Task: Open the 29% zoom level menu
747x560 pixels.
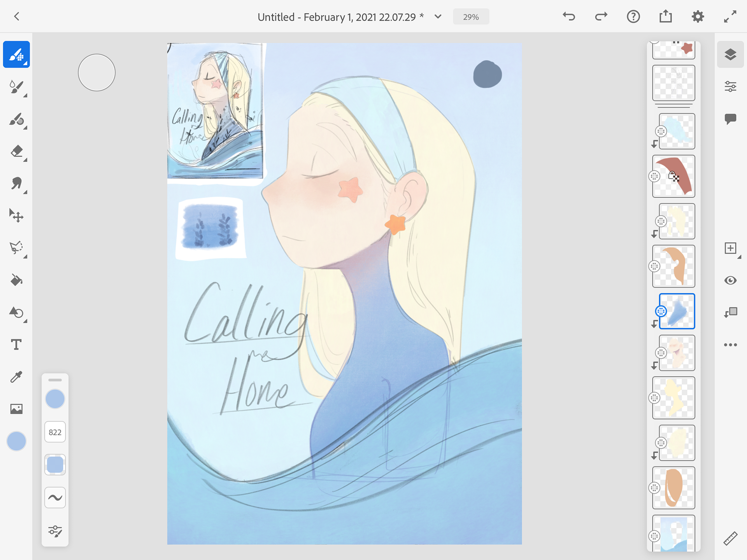Action: point(471,17)
